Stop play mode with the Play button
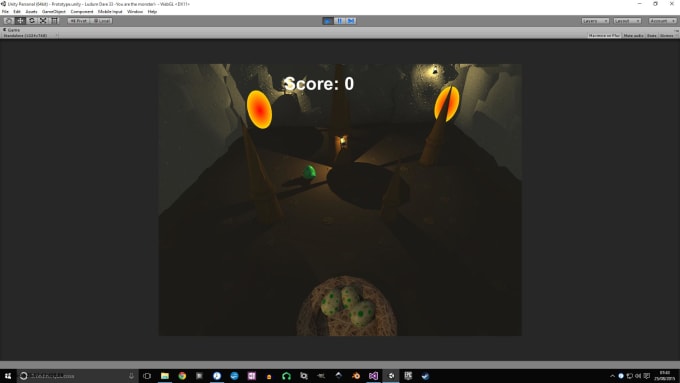Viewport: 680px width, 383px height. tap(328, 21)
